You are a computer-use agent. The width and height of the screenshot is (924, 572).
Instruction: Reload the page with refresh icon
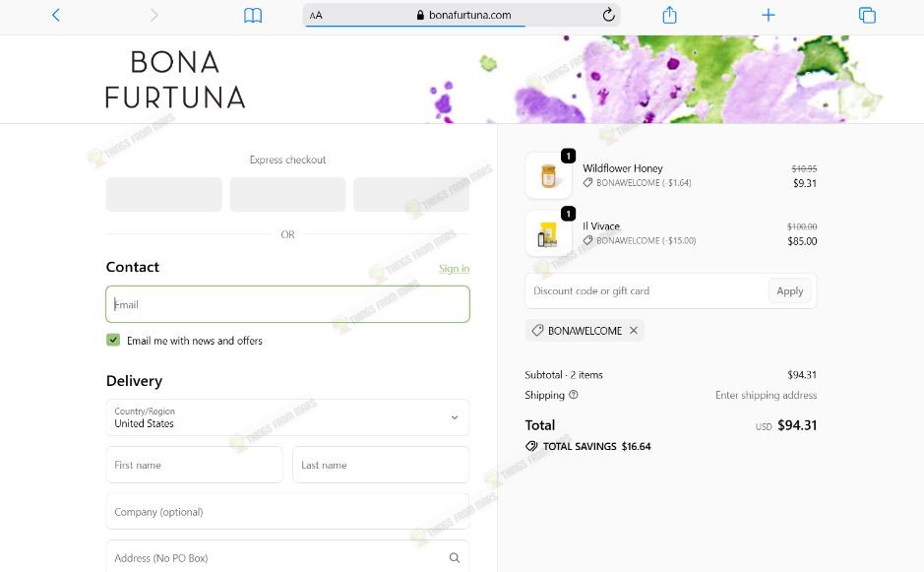[609, 15]
